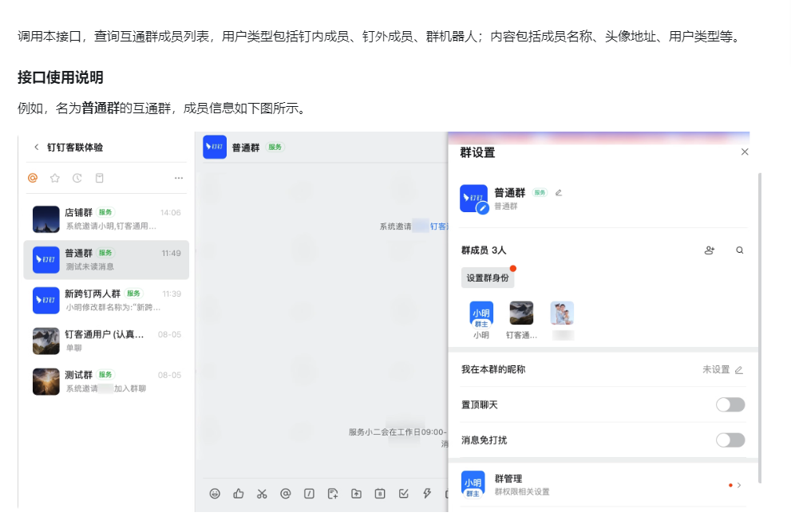Click the 群管理 row
791x532 pixels.
603,485
